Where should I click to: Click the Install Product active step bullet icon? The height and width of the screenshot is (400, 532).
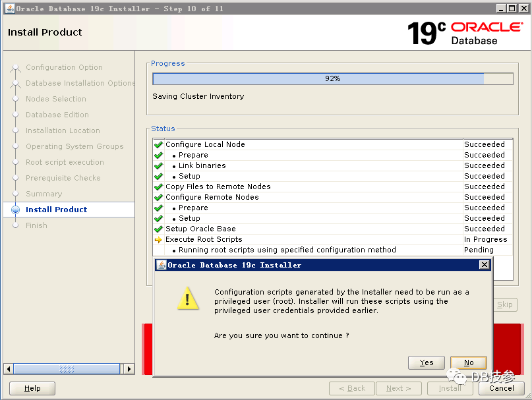(15, 210)
